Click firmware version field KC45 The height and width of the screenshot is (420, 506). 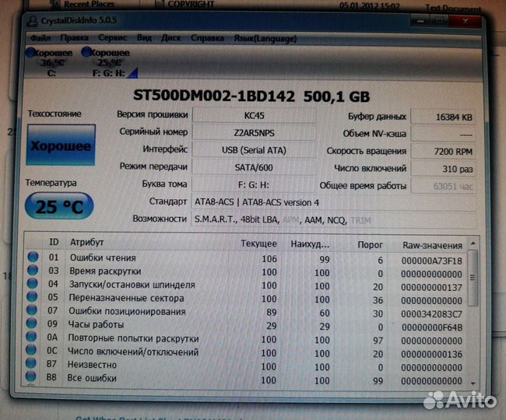254,115
